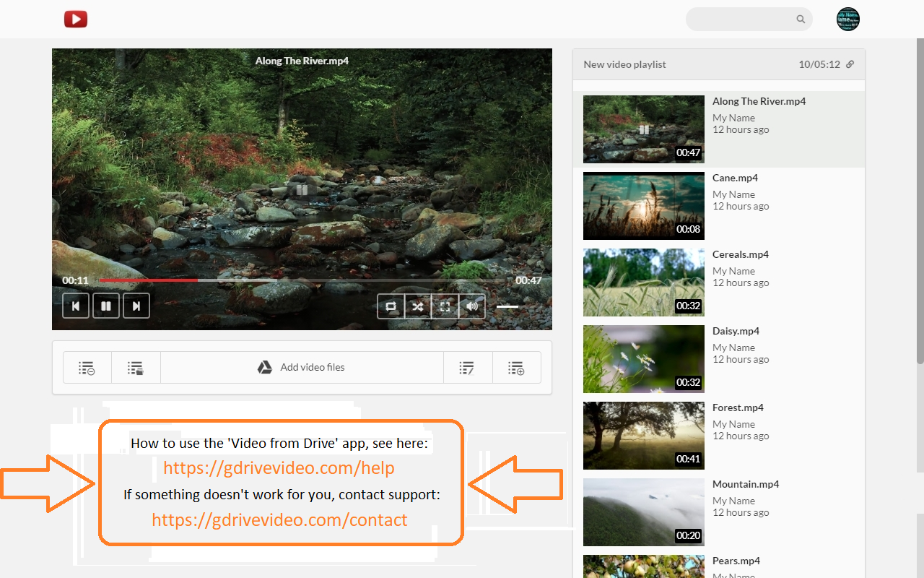Click the Cane.mp4 title text
This screenshot has height=578, width=924.
pos(736,178)
